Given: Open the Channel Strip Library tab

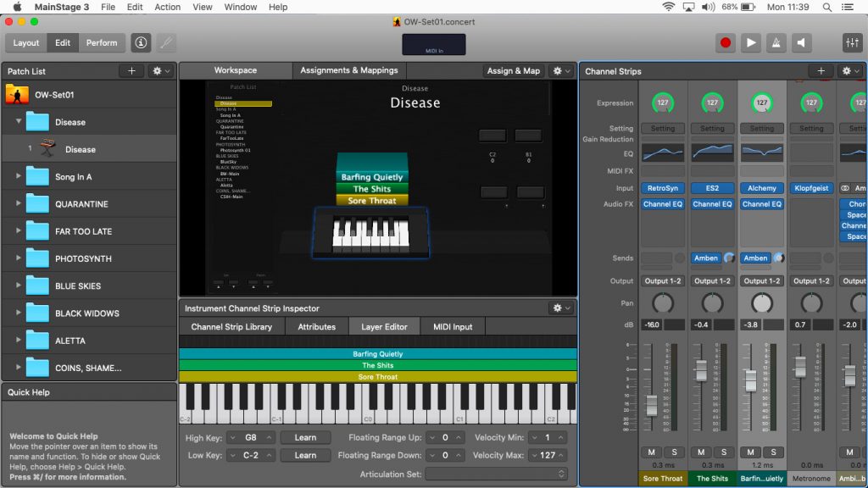Looking at the screenshot, I should 231,326.
